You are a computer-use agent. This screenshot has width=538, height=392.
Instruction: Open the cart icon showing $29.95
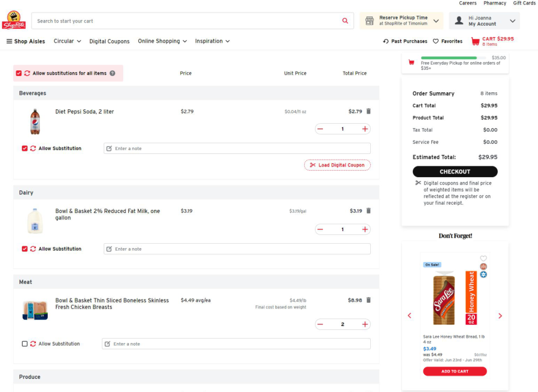(x=475, y=41)
